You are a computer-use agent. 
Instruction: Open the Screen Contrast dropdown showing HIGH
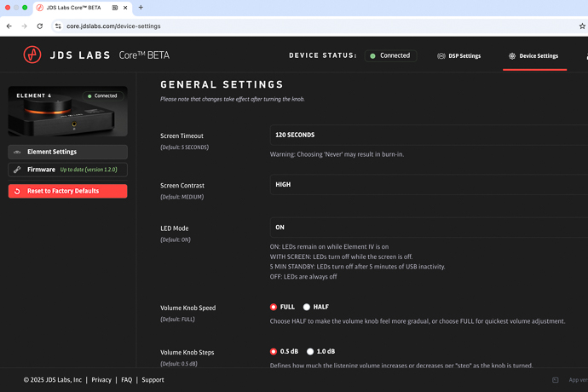coord(429,185)
